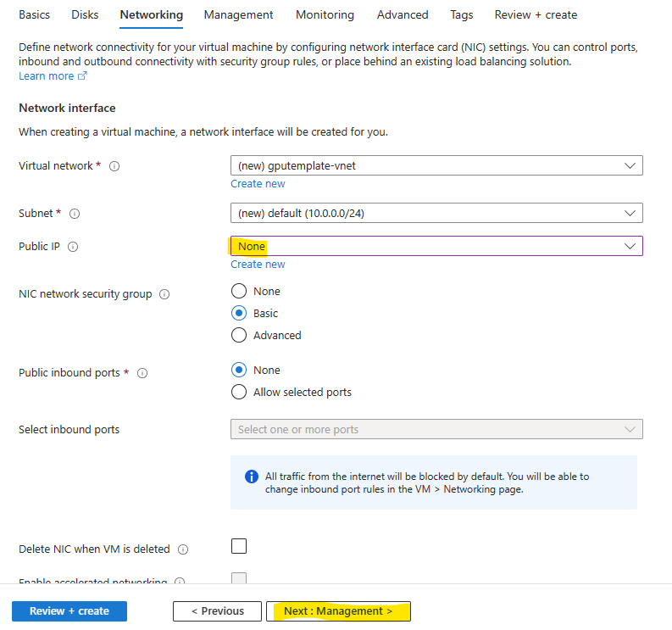This screenshot has width=672, height=630.
Task: Click Next : Management button
Action: (338, 611)
